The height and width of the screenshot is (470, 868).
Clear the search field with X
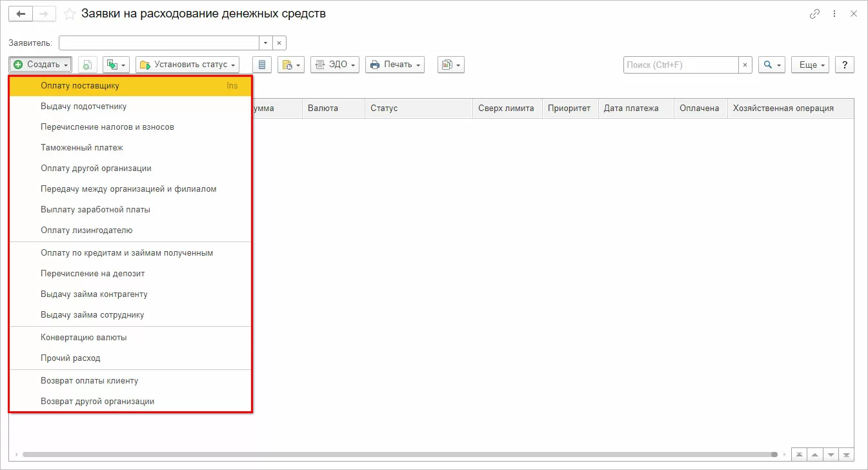tap(745, 65)
